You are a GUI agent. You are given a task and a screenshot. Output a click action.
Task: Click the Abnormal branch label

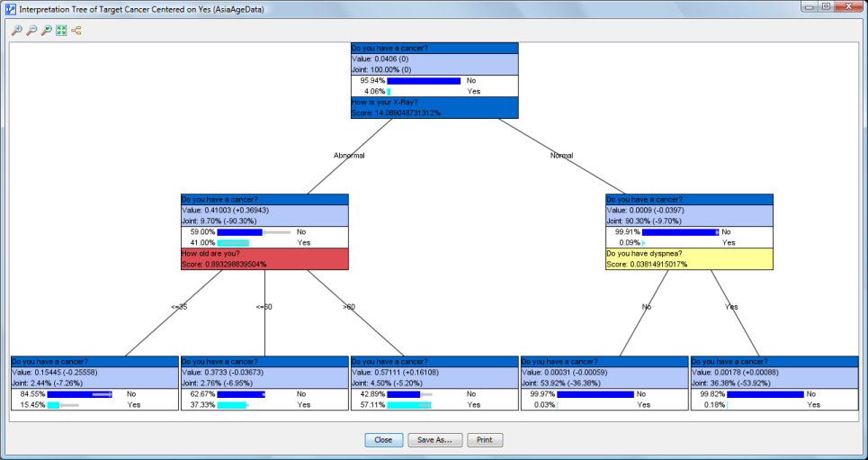click(349, 155)
